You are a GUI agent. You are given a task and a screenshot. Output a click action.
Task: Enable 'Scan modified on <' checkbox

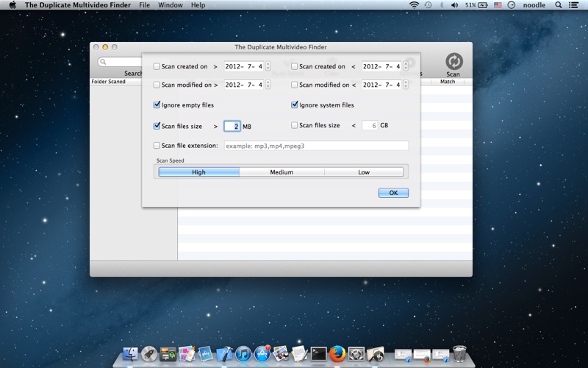295,85
